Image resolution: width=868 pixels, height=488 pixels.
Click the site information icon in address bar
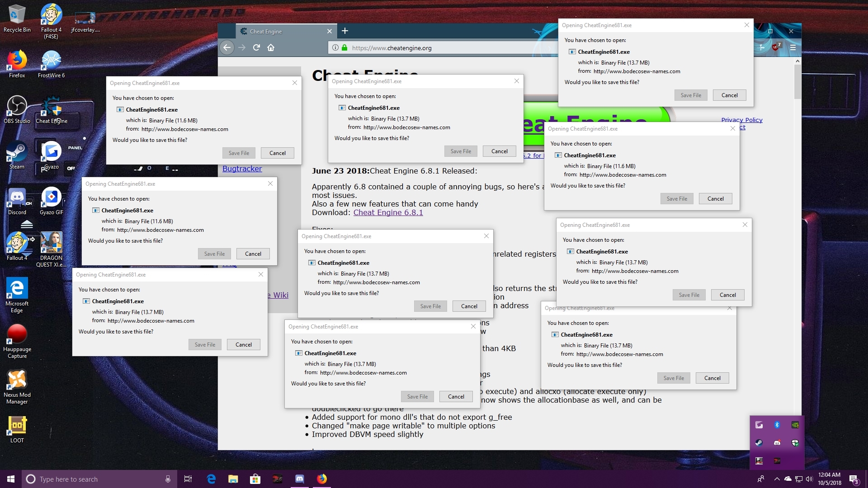coord(335,48)
